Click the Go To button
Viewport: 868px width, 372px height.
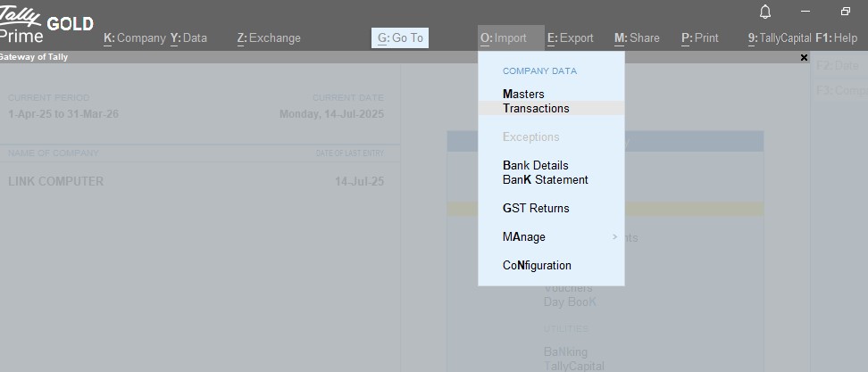coord(400,38)
